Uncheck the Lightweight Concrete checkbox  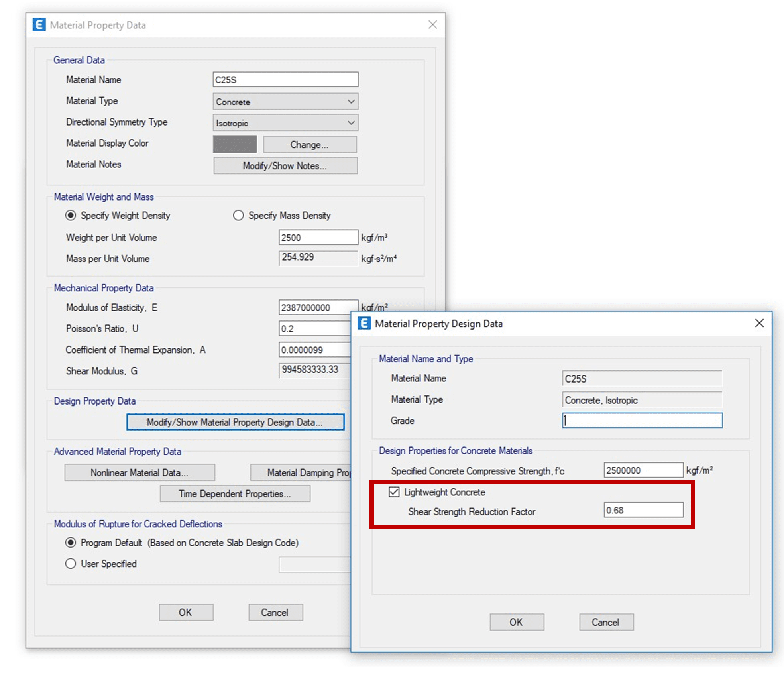[x=394, y=492]
